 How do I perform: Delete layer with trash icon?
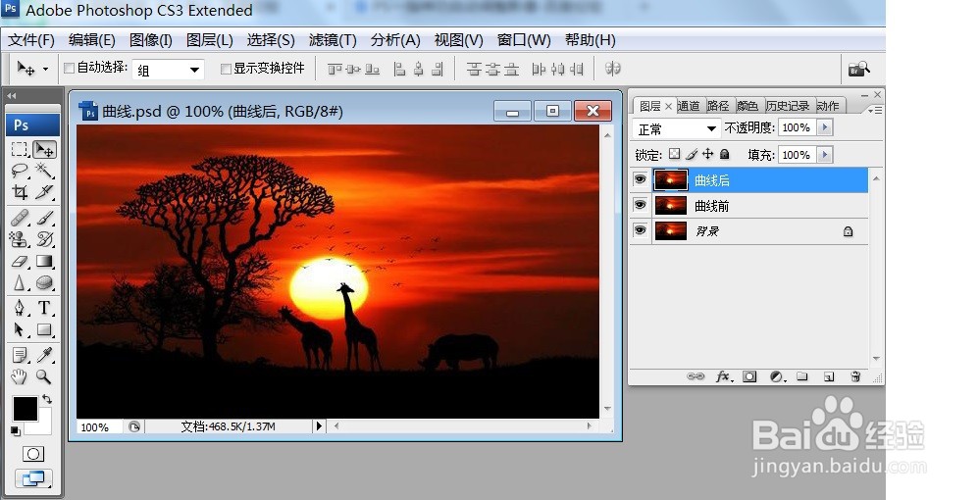tap(855, 376)
